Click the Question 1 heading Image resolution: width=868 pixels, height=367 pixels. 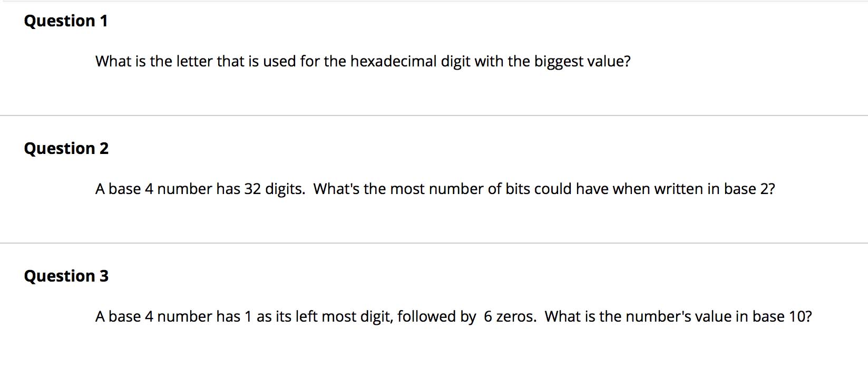[66, 21]
